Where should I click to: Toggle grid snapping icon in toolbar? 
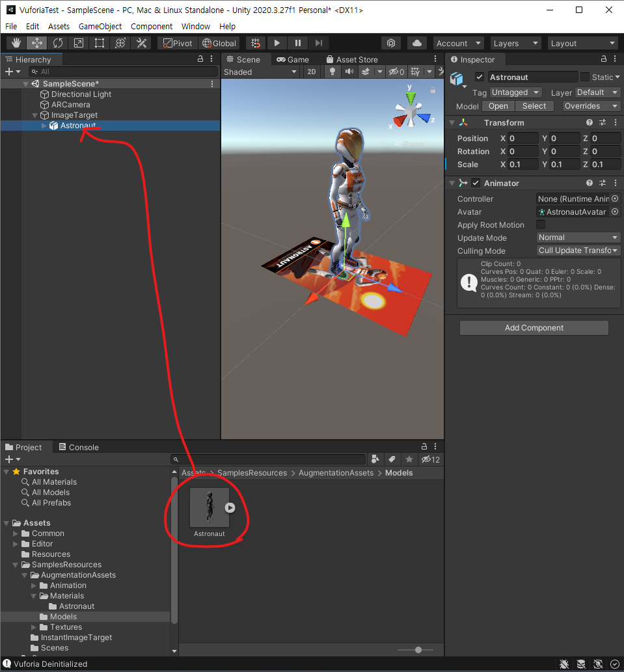click(x=256, y=43)
